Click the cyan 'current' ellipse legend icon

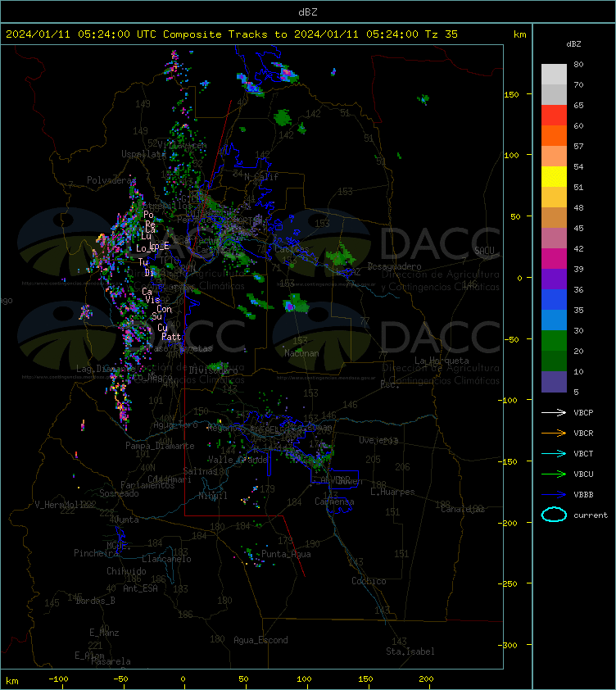pyautogui.click(x=554, y=515)
